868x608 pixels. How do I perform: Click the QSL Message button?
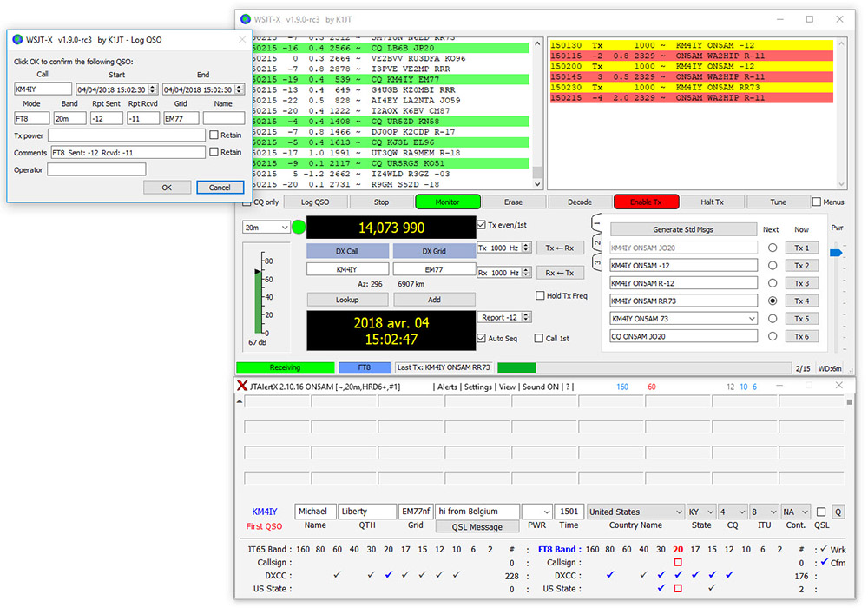coord(477,526)
